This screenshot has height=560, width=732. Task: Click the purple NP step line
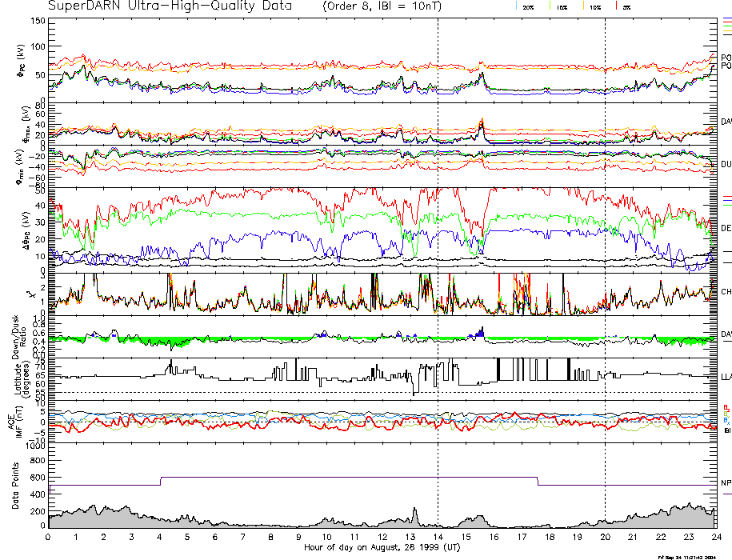pyautogui.click(x=320, y=478)
